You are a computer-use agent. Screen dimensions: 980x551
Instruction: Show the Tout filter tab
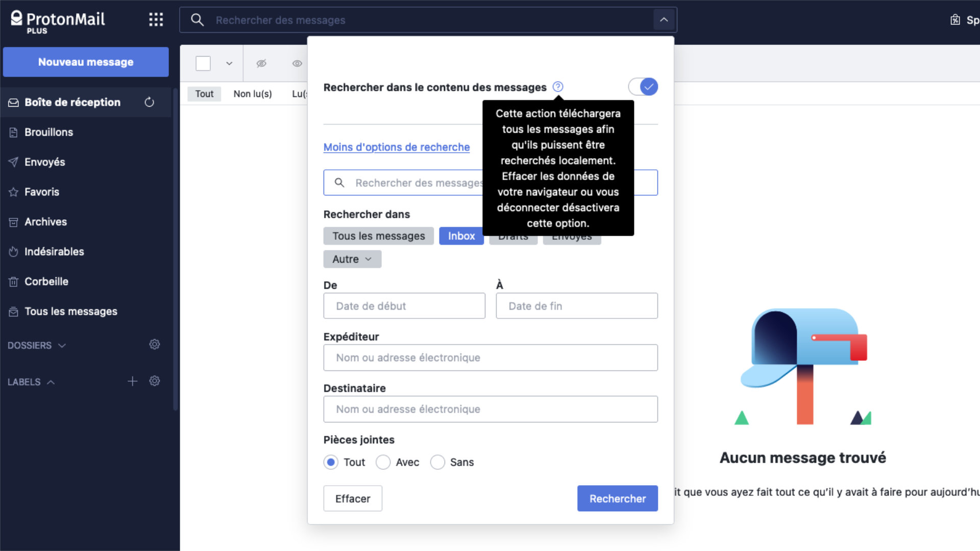204,94
